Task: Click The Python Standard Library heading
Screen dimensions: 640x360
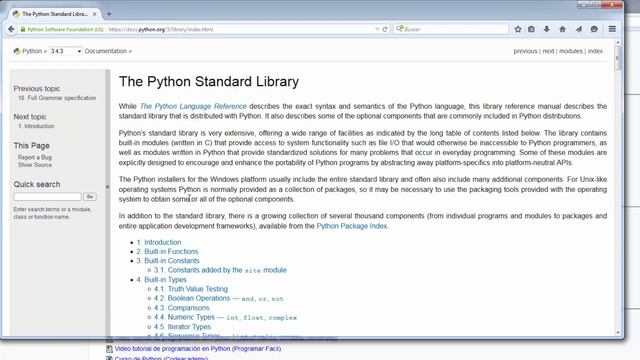Action: [x=209, y=82]
